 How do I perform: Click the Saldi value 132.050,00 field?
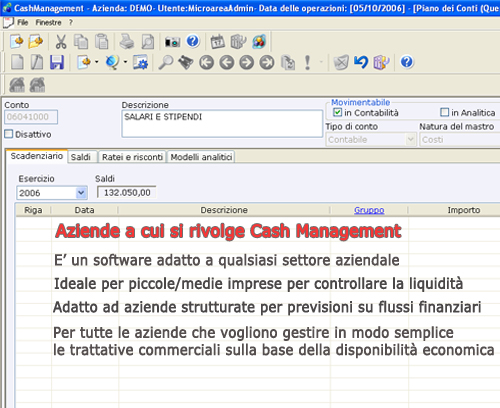(126, 192)
